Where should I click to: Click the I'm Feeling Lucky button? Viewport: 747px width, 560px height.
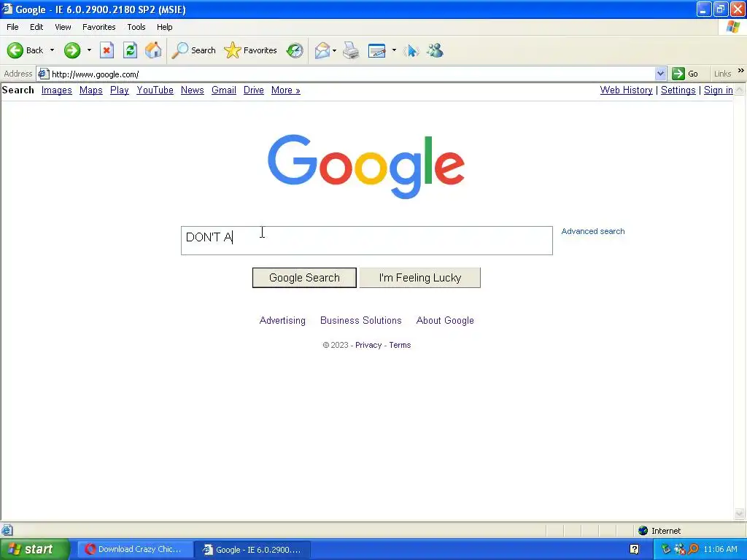(x=419, y=278)
